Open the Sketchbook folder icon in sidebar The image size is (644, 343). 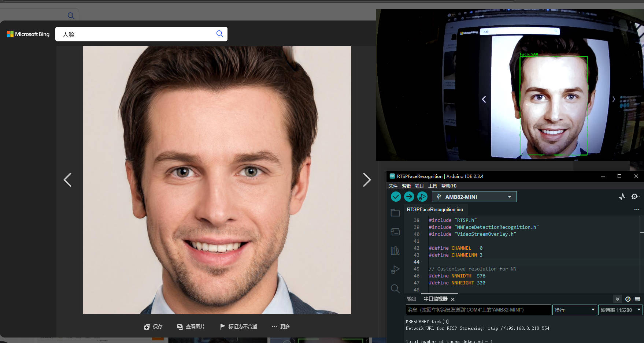click(395, 213)
